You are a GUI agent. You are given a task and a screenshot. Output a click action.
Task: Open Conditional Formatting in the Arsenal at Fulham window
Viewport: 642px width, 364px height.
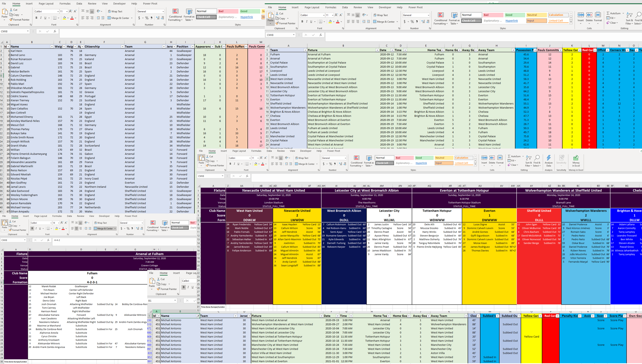click(153, 225)
